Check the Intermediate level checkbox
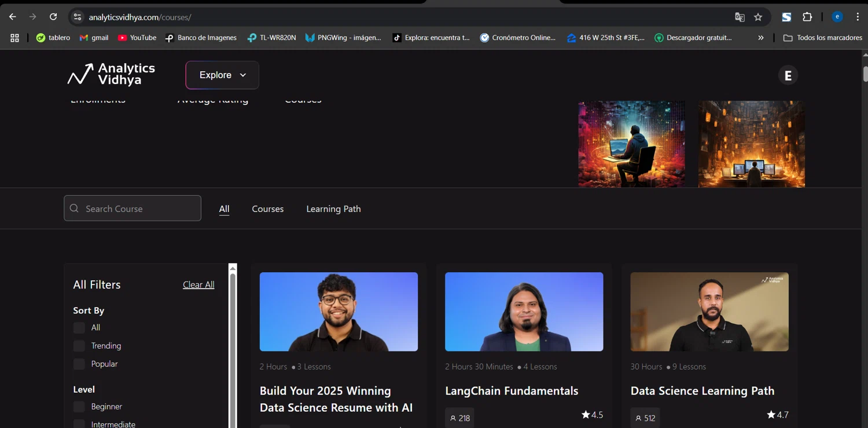Screen dimensions: 868x428 click(79, 424)
